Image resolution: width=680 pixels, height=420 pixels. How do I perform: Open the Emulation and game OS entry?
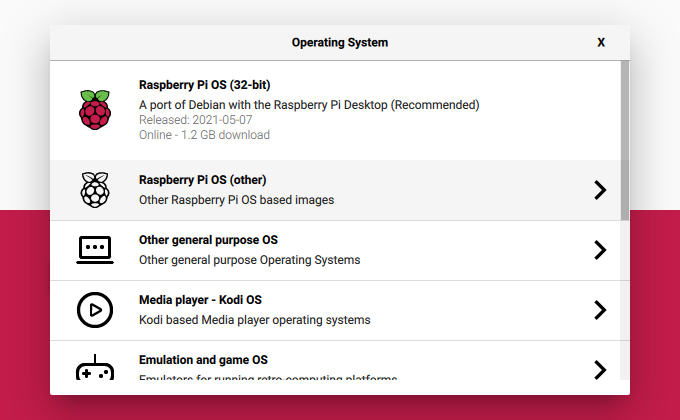336,361
